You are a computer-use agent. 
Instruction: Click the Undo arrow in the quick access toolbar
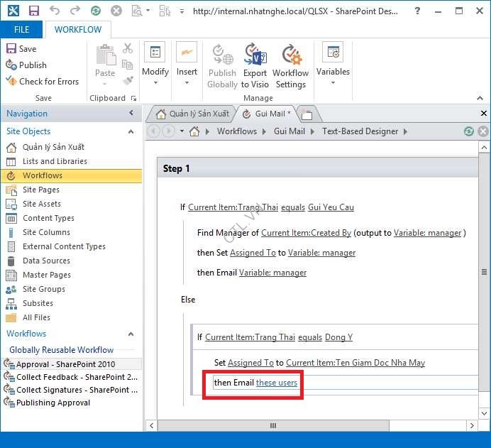[55, 11]
